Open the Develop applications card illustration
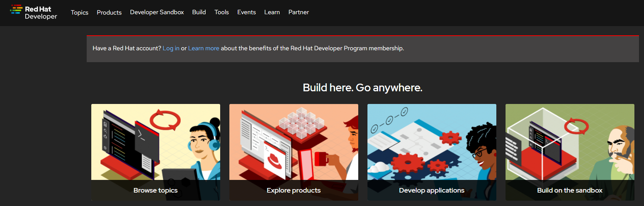This screenshot has width=644, height=206. 432,142
